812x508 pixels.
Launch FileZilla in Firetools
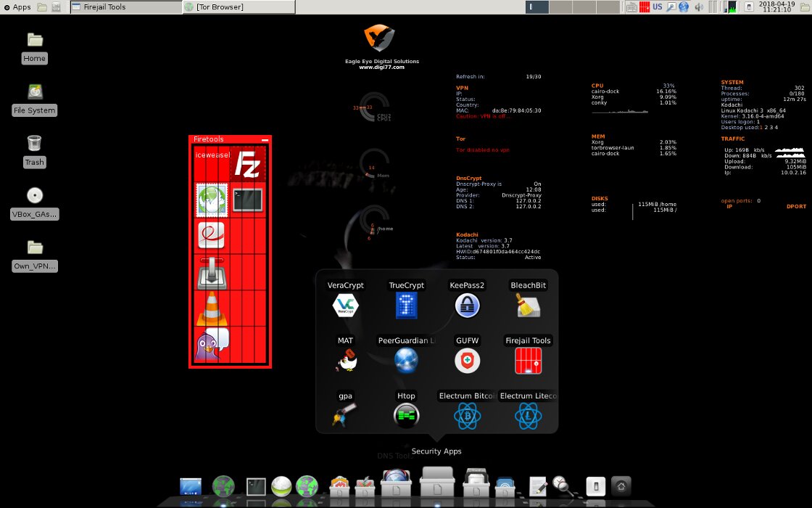(x=249, y=163)
